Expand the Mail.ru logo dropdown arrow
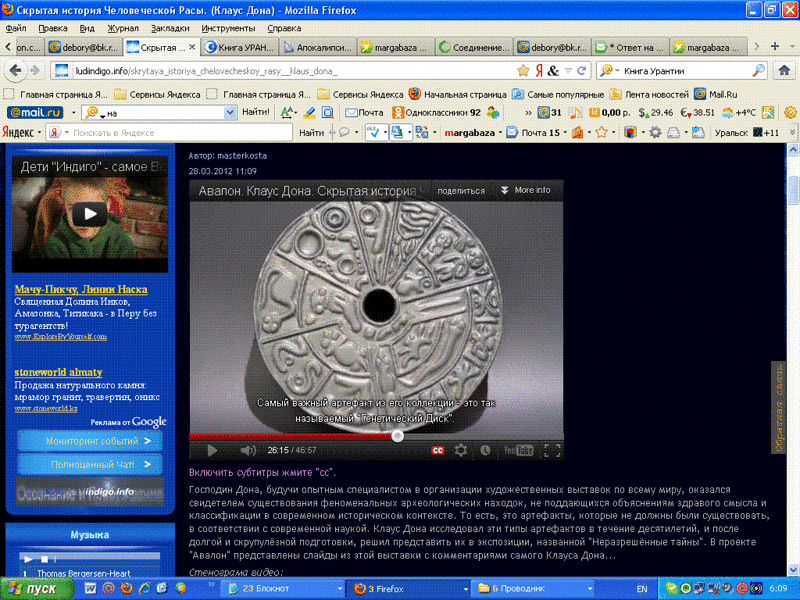The image size is (800, 600). (73, 112)
